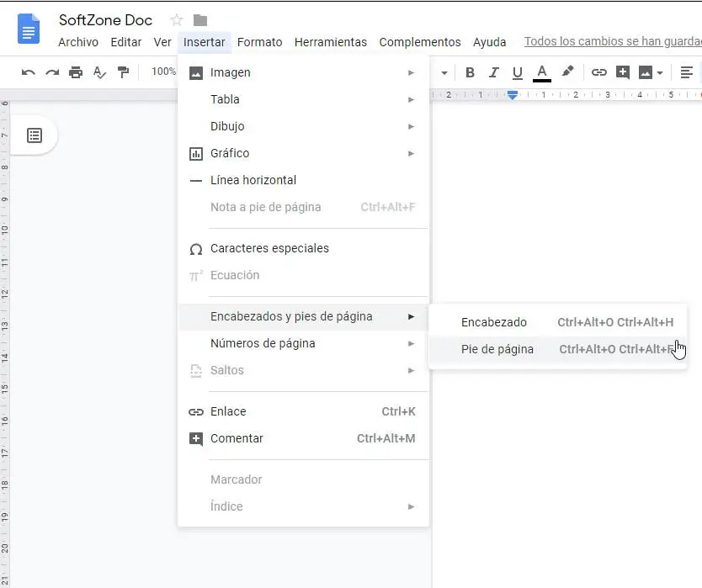The height and width of the screenshot is (588, 702).
Task: Open the Complementos menu
Action: point(420,42)
